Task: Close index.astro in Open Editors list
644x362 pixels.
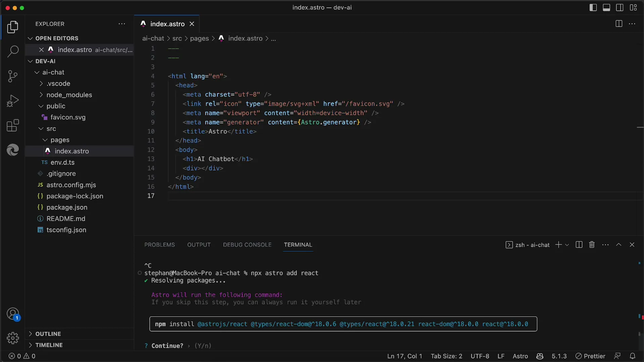Action: pos(41,50)
